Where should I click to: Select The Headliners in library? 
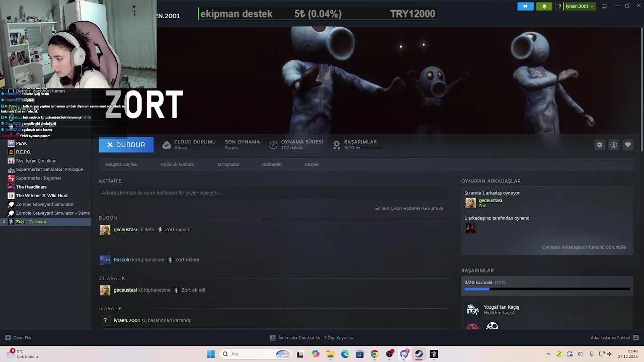[31, 187]
